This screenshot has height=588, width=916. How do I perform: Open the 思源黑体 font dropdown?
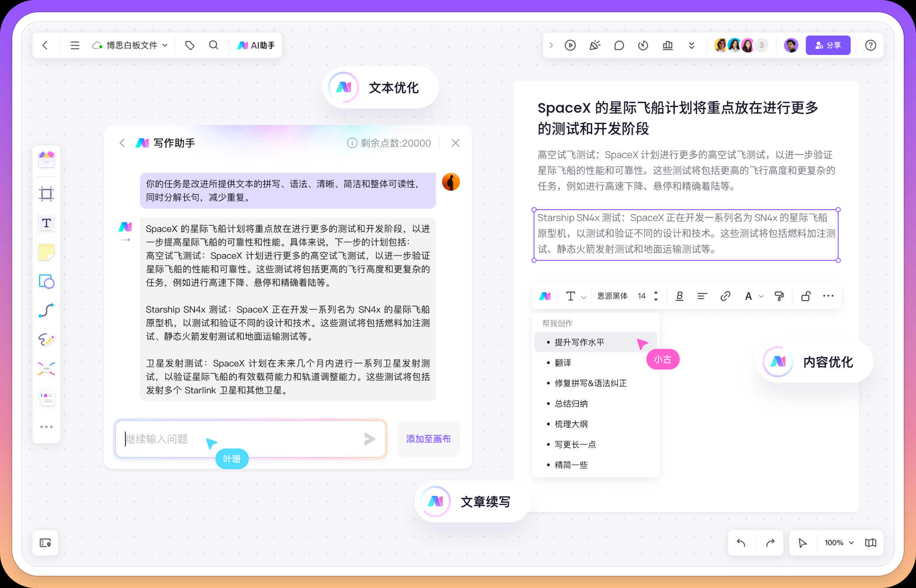[613, 296]
